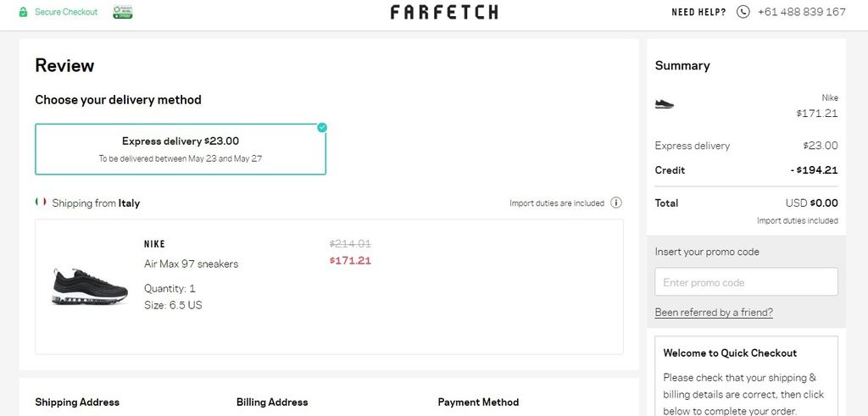Click the sneaker thumbnail in Summary
868x416 pixels.
point(665,104)
